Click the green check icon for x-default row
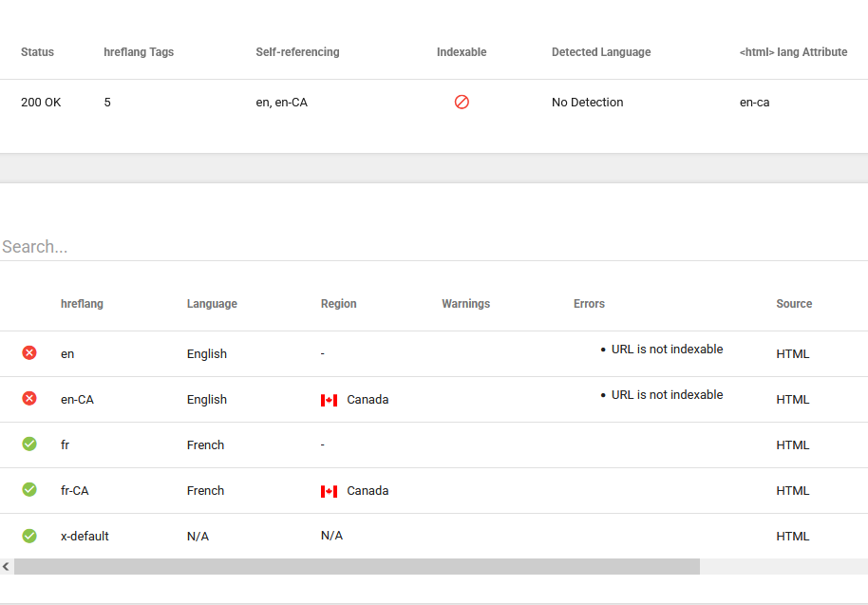Viewport: 868px width, 605px height. point(29,536)
